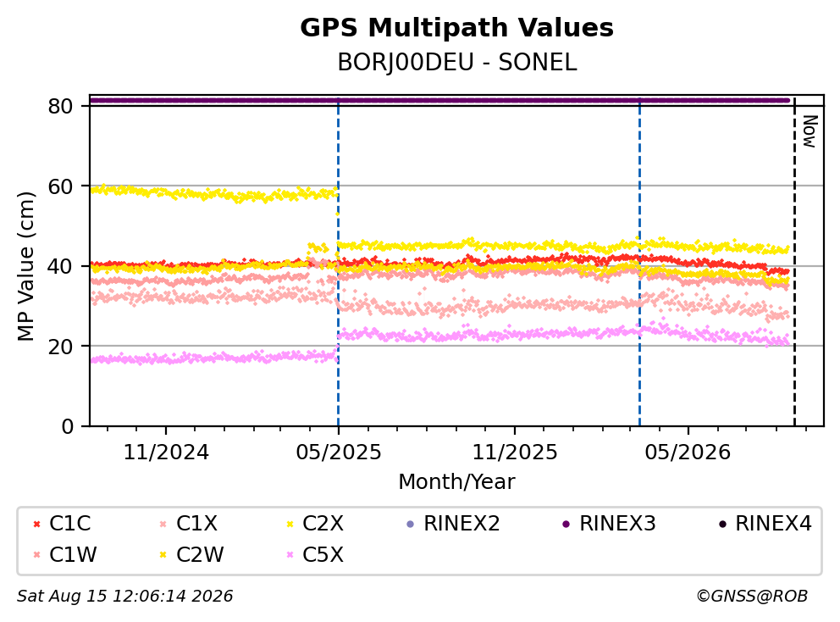Click the MP Value (cm) axis label
The image size is (840, 622).
25,266
